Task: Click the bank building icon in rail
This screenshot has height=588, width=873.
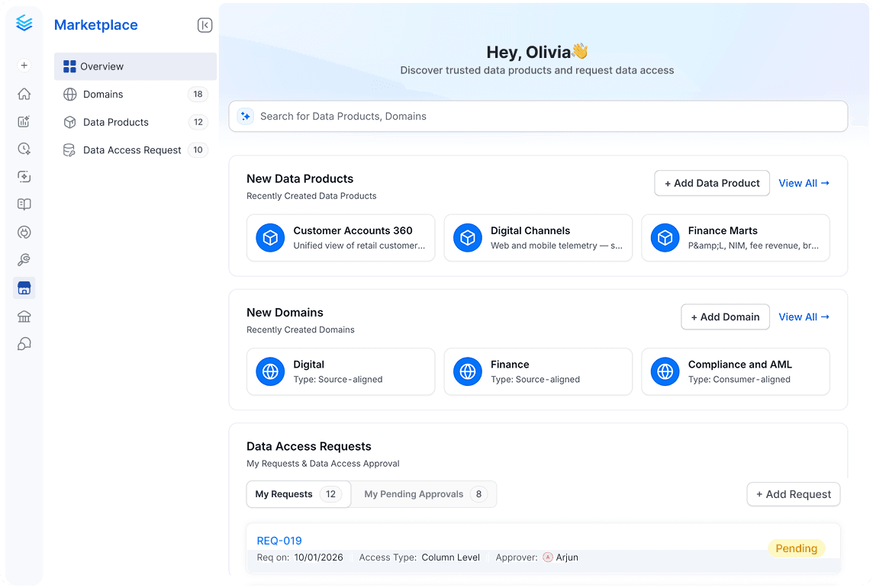Action: [x=24, y=316]
